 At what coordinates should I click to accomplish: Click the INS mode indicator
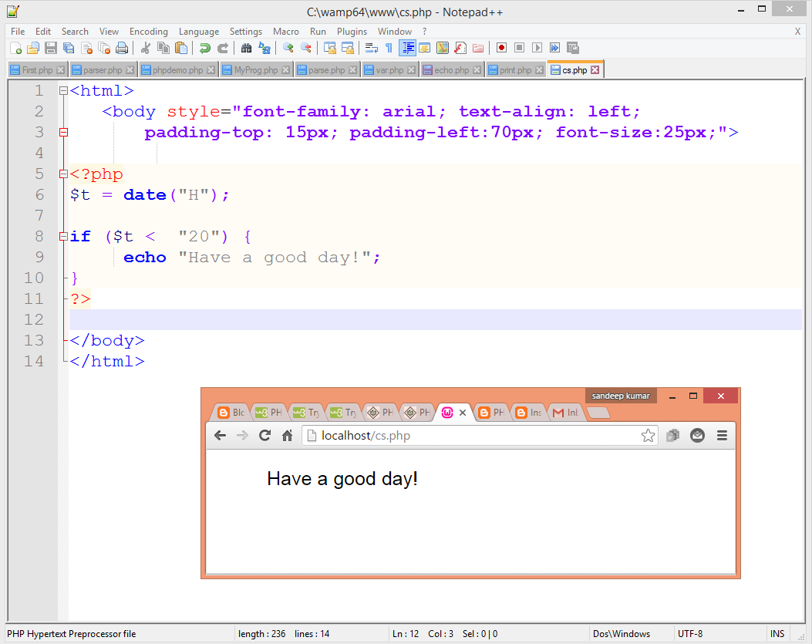[777, 634]
